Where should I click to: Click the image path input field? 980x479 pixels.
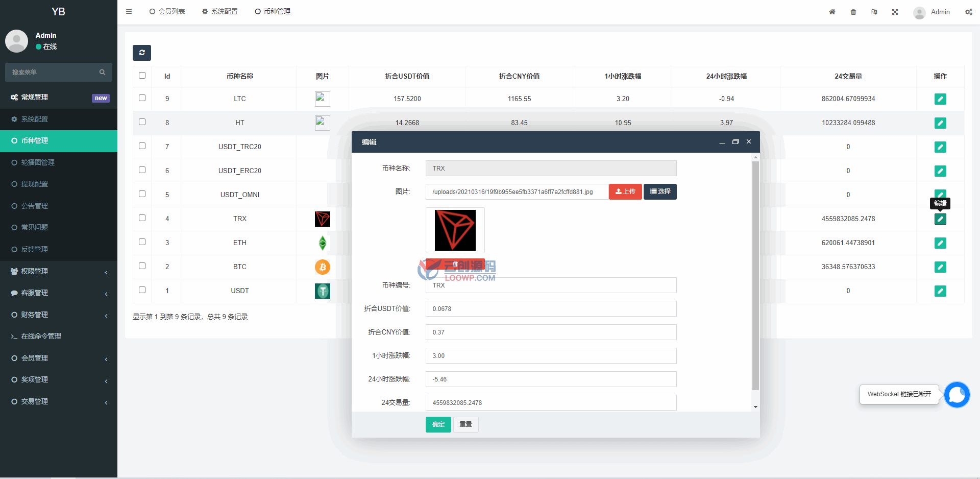tap(517, 191)
